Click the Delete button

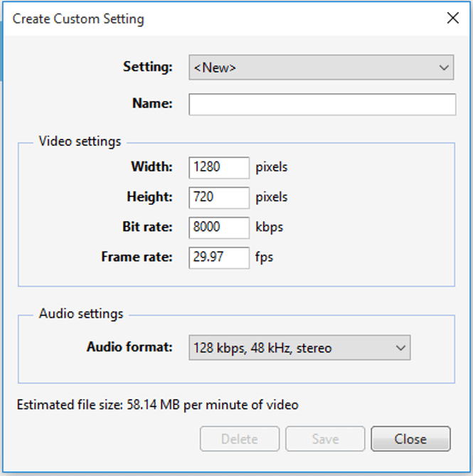pyautogui.click(x=240, y=439)
